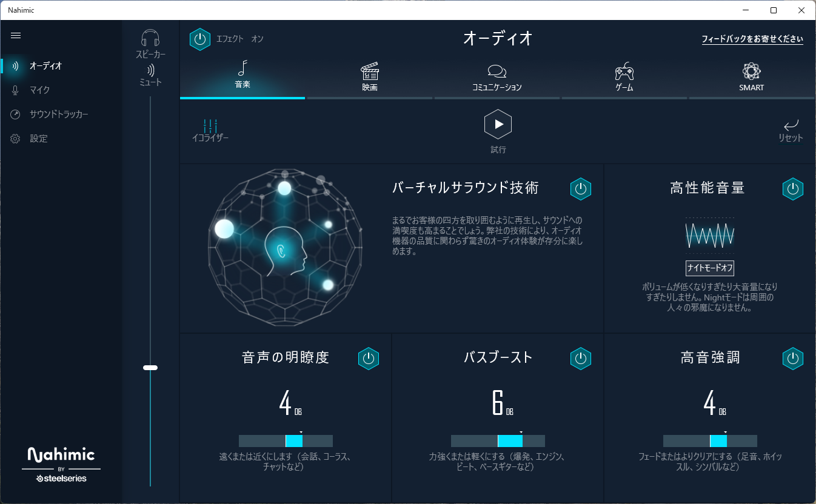Viewport: 816px width, 504px height.
Task: Open the マイク section in sidebar
Action: coord(61,90)
